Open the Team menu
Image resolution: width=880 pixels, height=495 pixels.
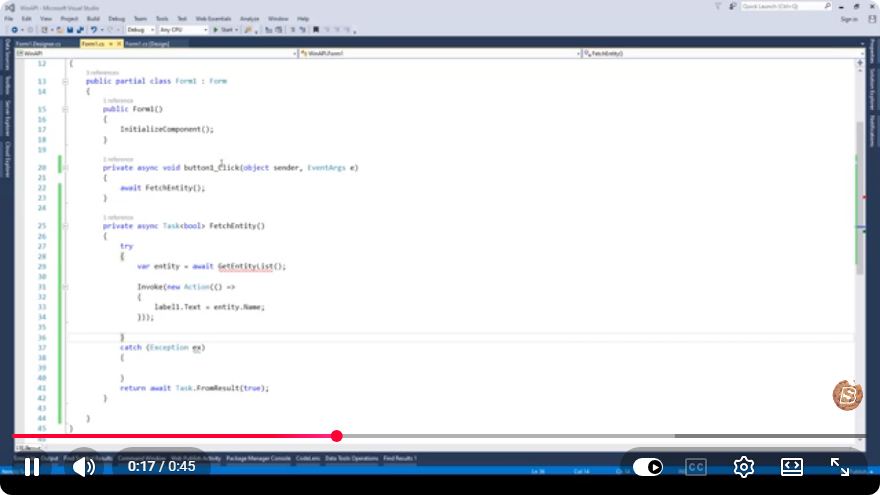140,19
